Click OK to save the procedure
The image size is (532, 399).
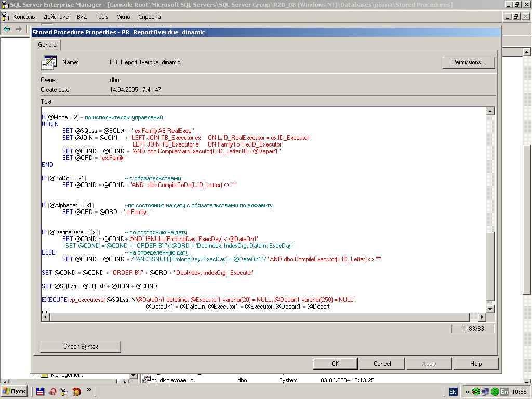(335, 364)
